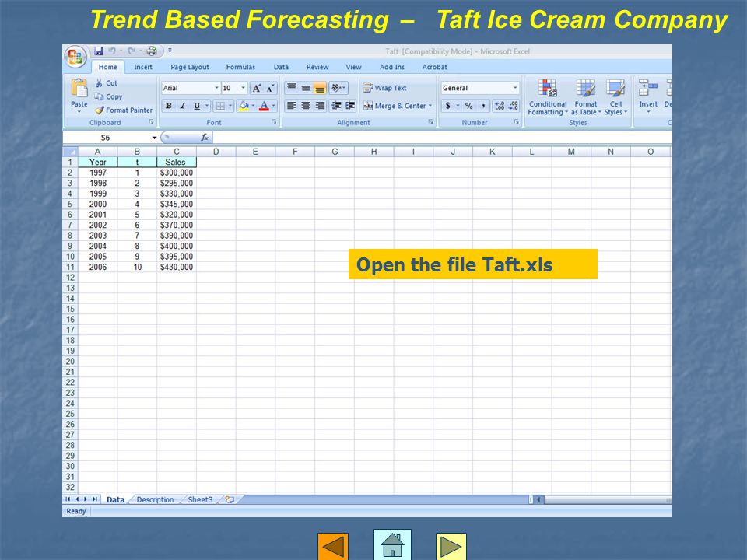Viewport: 747px width, 560px height.
Task: Open text orientation options
Action: click(338, 88)
